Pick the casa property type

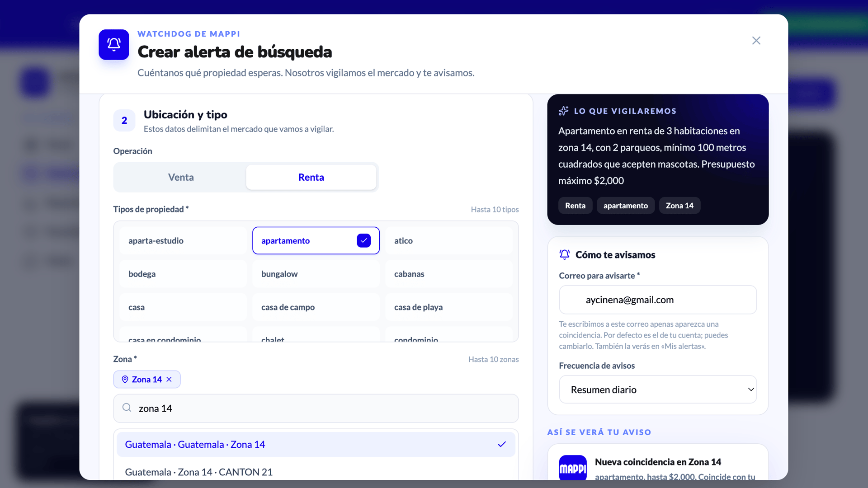pos(183,307)
